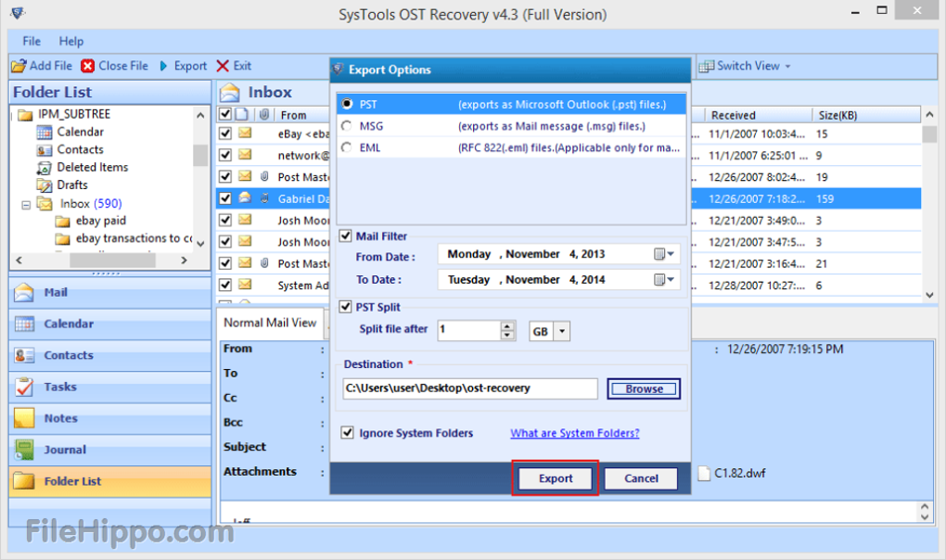Collapse the Inbox tree node
The width and height of the screenshot is (946, 560).
(26, 205)
